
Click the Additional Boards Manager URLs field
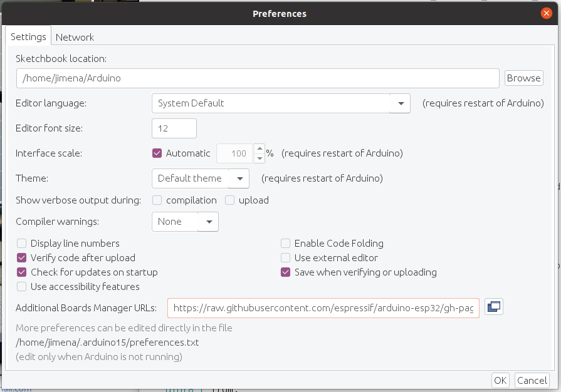click(323, 308)
